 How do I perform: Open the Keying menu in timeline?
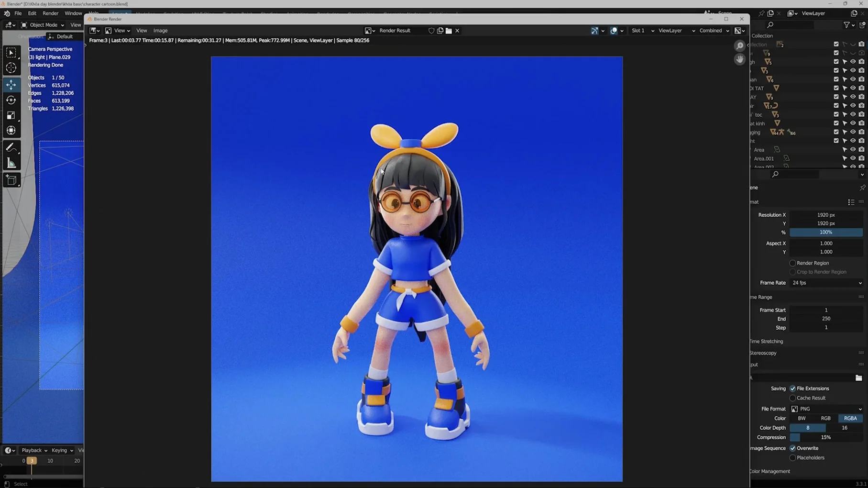coord(62,450)
